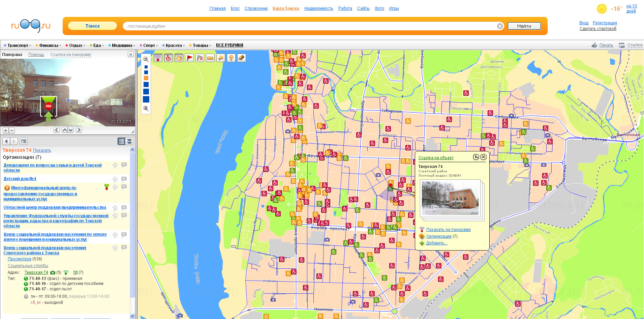This screenshot has width=644, height=319.
Task: Select the ruler distance measurement tool
Action: pyautogui.click(x=210, y=58)
